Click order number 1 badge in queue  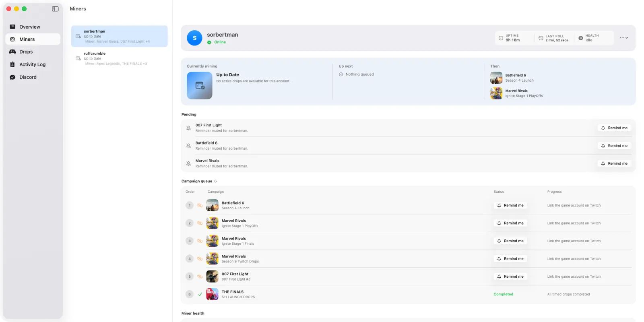click(x=190, y=205)
